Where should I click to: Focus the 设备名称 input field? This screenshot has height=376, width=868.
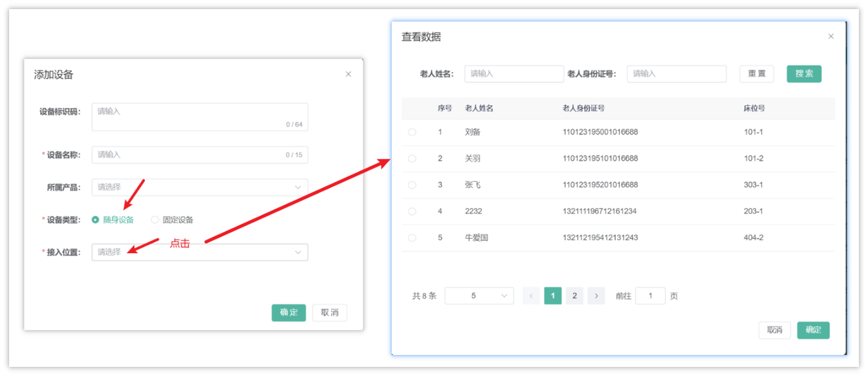199,155
